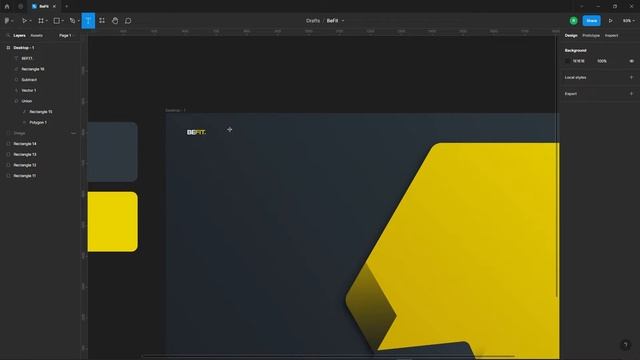The image size is (640, 360).
Task: Click the background color swatch
Action: [567, 61]
